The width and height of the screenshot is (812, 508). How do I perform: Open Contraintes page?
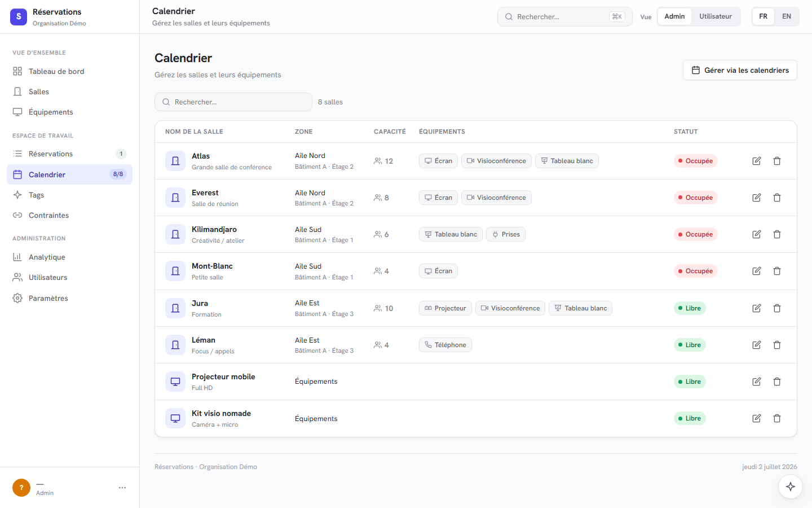[69, 215]
